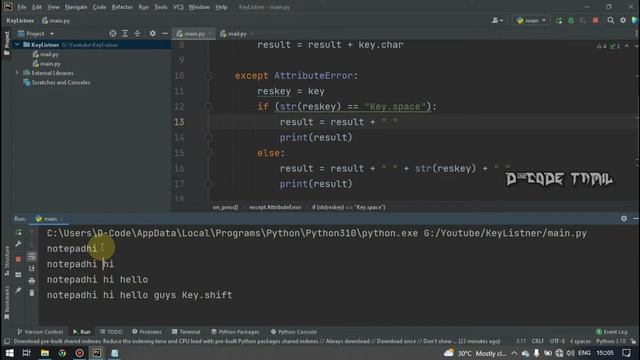Expand the External Libraries node

click(17, 73)
